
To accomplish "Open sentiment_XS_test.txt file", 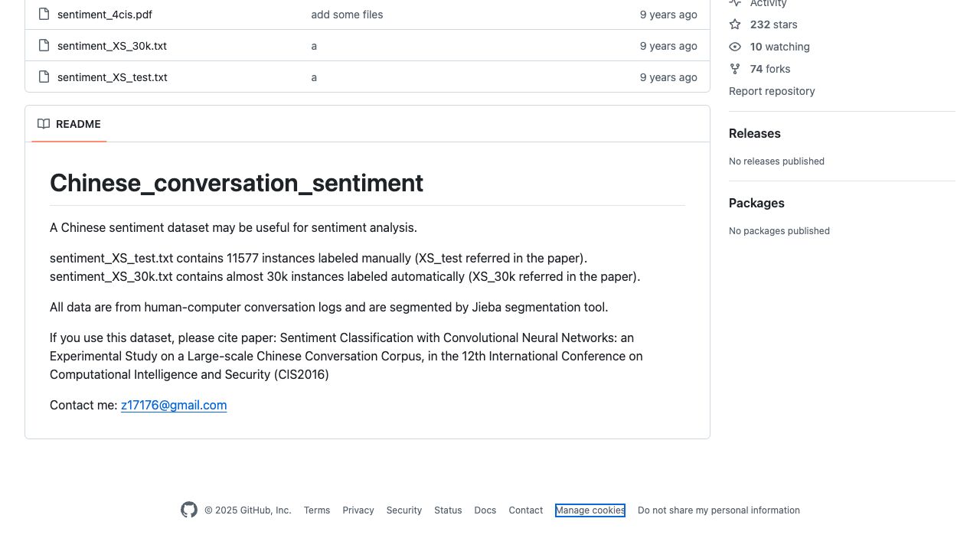I will [x=113, y=77].
